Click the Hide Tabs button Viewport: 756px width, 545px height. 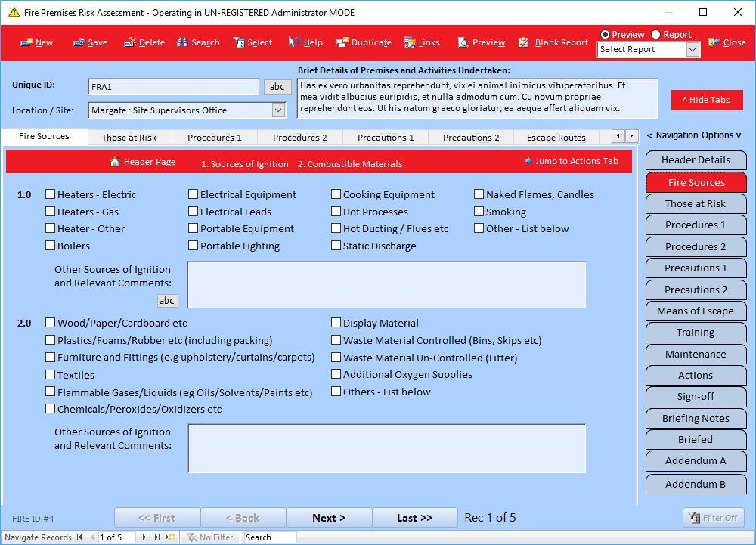tap(706, 100)
